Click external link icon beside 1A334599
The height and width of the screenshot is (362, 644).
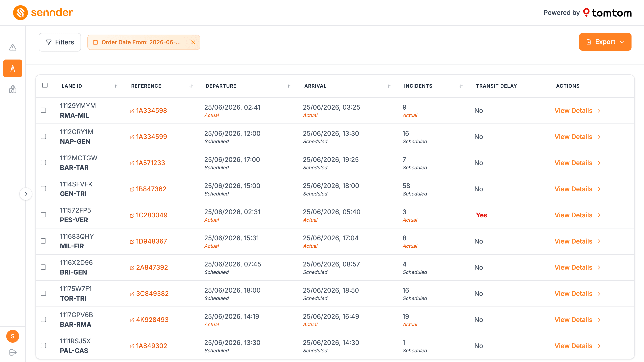click(x=132, y=137)
